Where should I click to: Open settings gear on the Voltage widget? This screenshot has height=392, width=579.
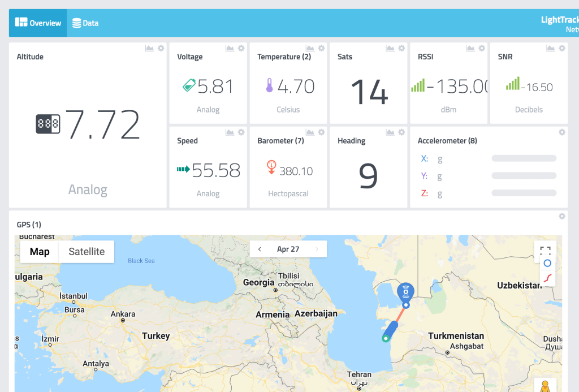pyautogui.click(x=241, y=49)
